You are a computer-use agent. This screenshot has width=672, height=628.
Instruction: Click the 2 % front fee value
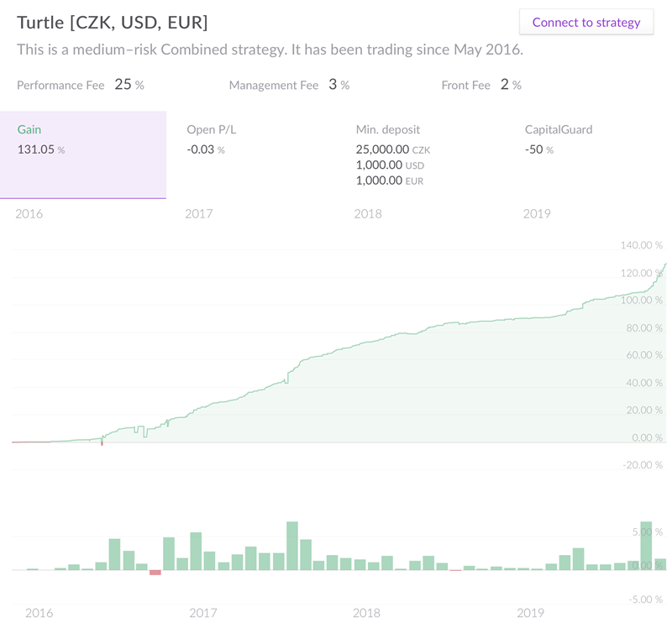click(511, 85)
